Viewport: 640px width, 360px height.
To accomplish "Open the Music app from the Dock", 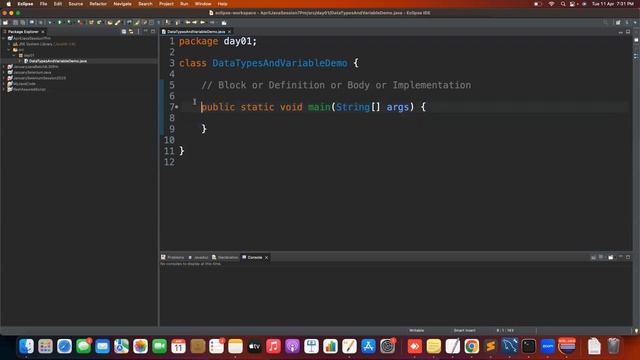I will click(273, 346).
